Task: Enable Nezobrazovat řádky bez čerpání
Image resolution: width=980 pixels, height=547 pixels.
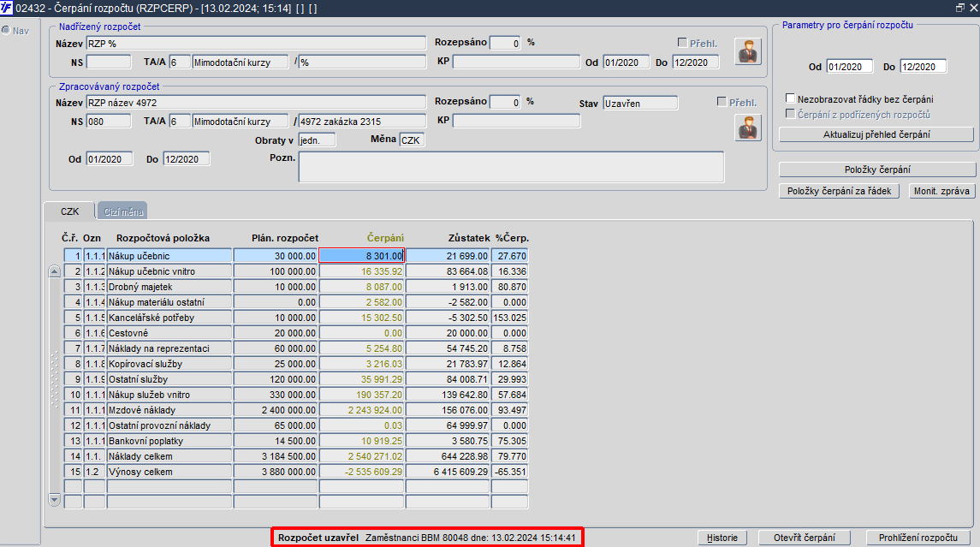Action: click(x=790, y=98)
